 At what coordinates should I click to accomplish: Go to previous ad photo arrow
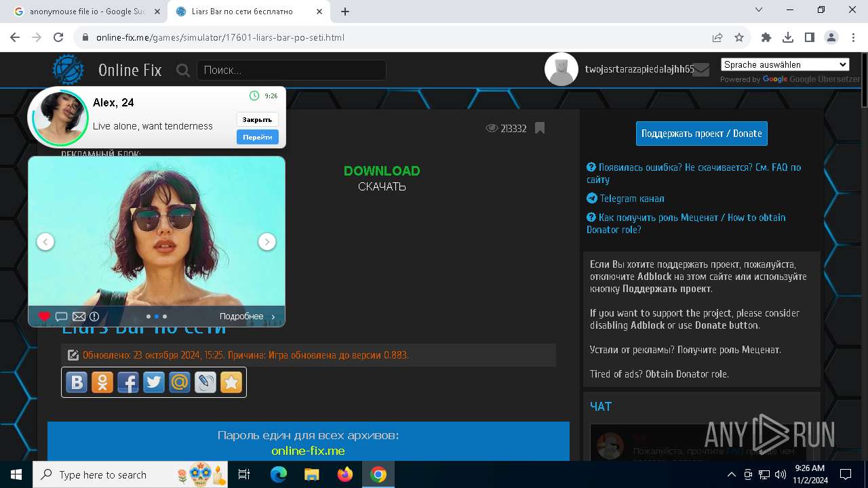[45, 241]
